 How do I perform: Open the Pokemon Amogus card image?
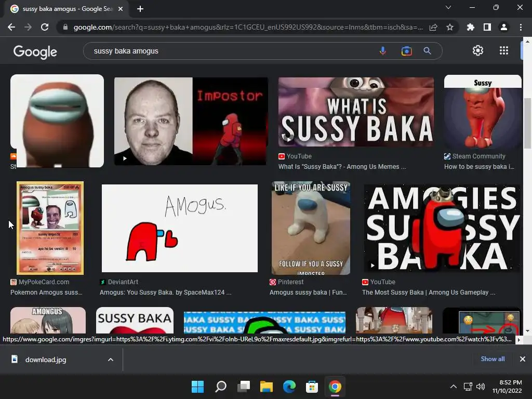pyautogui.click(x=50, y=228)
